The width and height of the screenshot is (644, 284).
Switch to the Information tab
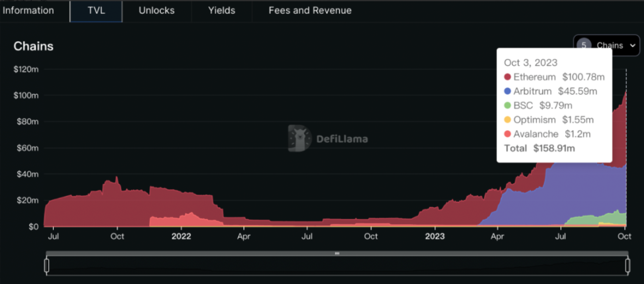pos(28,11)
